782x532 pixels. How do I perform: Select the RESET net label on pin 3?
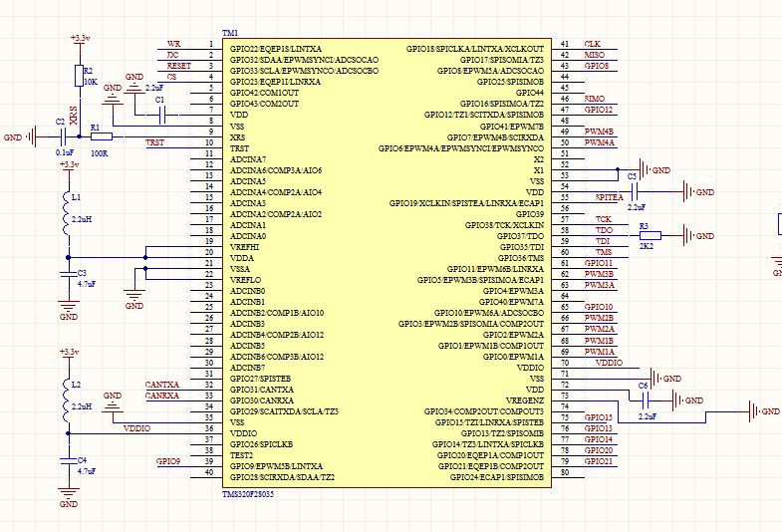(178, 66)
